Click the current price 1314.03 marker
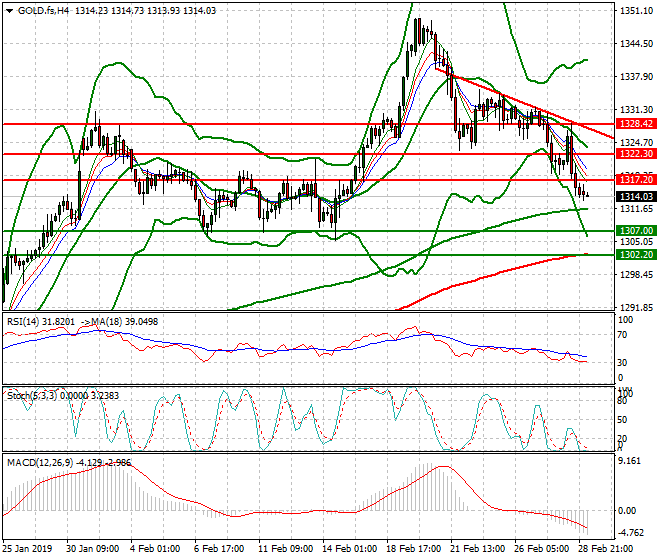The width and height of the screenshot is (660, 560). pos(634,197)
